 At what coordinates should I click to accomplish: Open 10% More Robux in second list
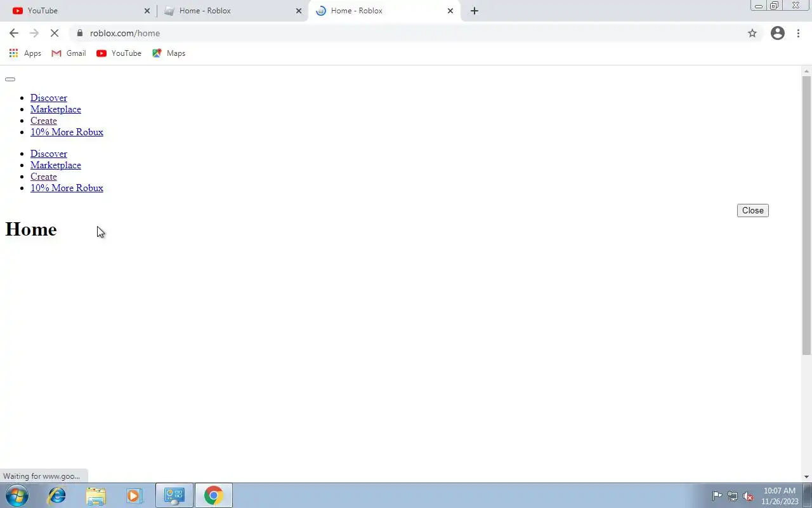(67, 188)
